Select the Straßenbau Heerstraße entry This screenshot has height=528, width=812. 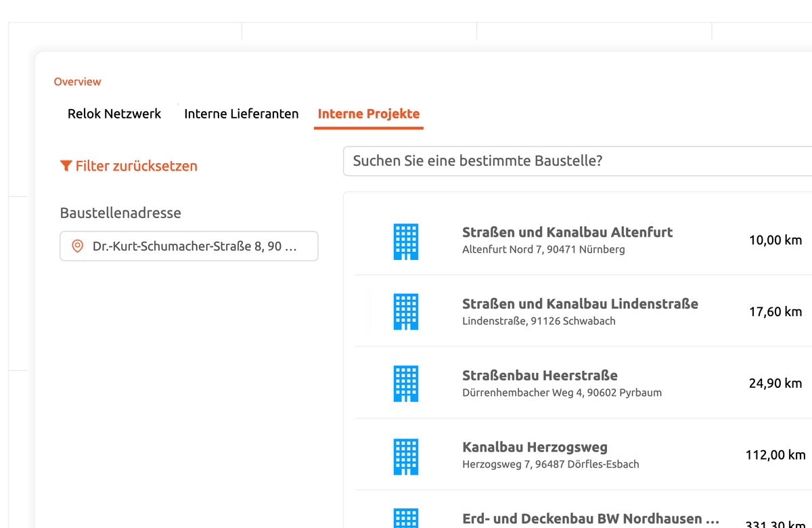click(x=539, y=376)
